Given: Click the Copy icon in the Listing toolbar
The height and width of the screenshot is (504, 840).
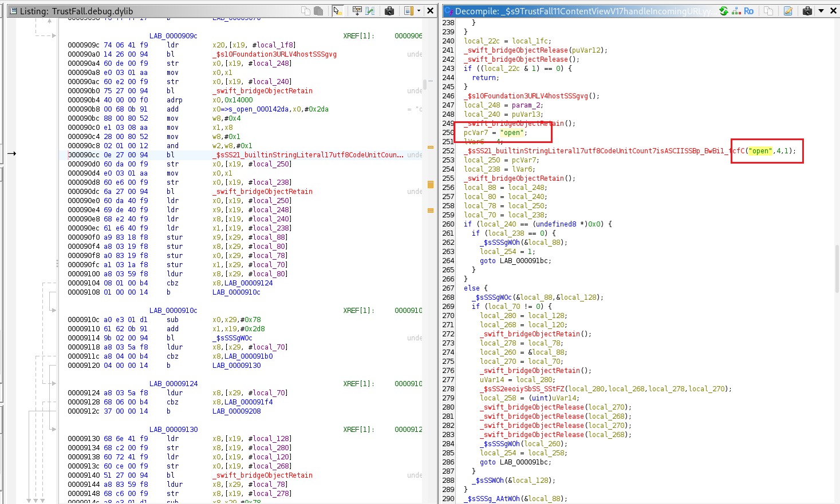Looking at the screenshot, I should point(306,11).
